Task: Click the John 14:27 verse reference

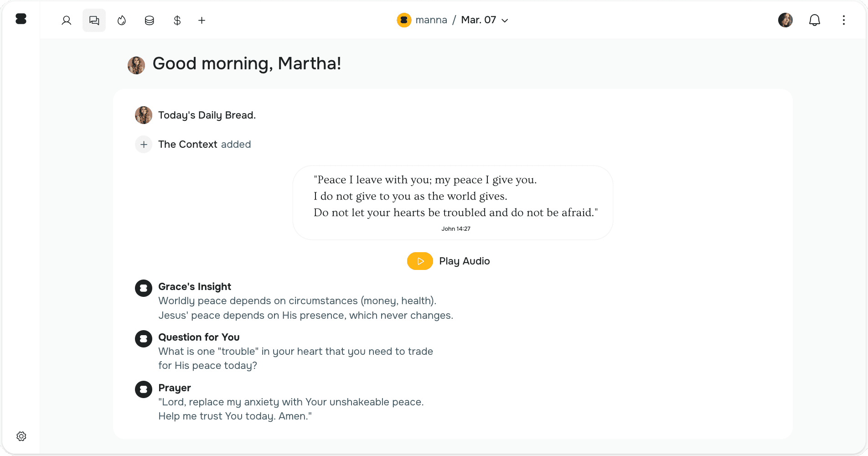Action: coord(456,229)
